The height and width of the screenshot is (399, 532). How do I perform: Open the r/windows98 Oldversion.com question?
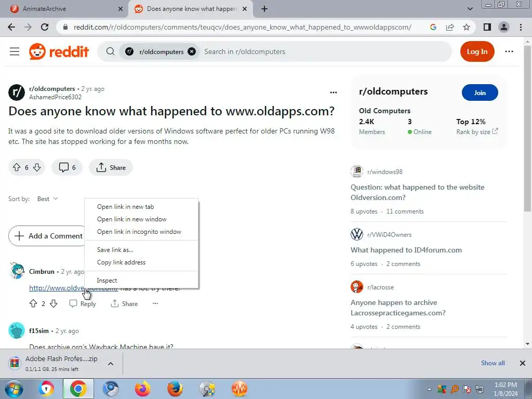click(x=417, y=192)
